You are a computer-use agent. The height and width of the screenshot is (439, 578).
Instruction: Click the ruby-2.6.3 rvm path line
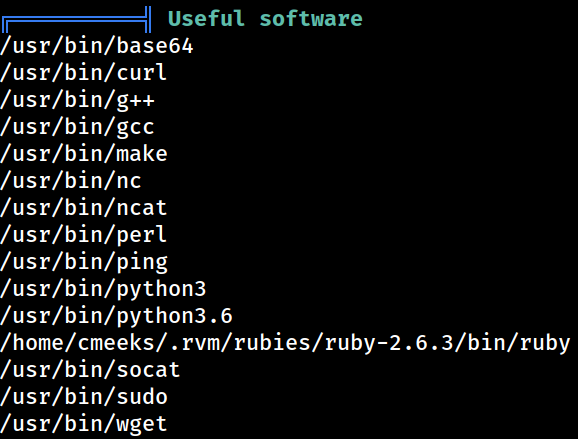point(285,343)
